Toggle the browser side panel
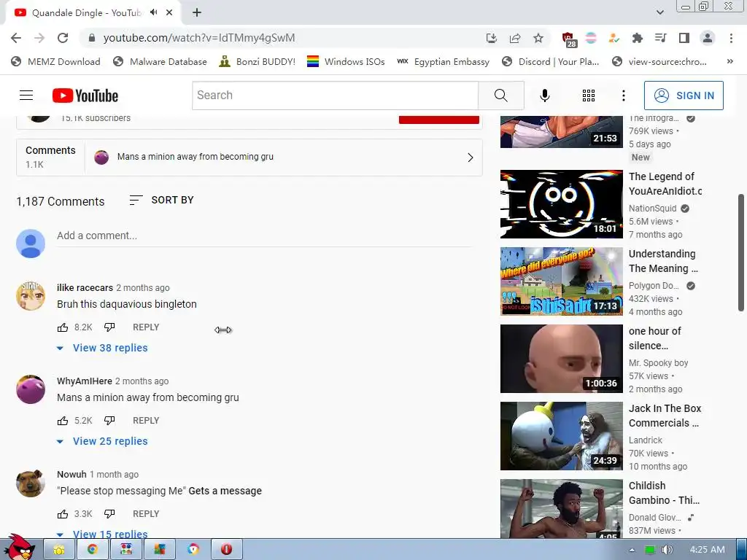Image resolution: width=747 pixels, height=560 pixels. (x=684, y=38)
